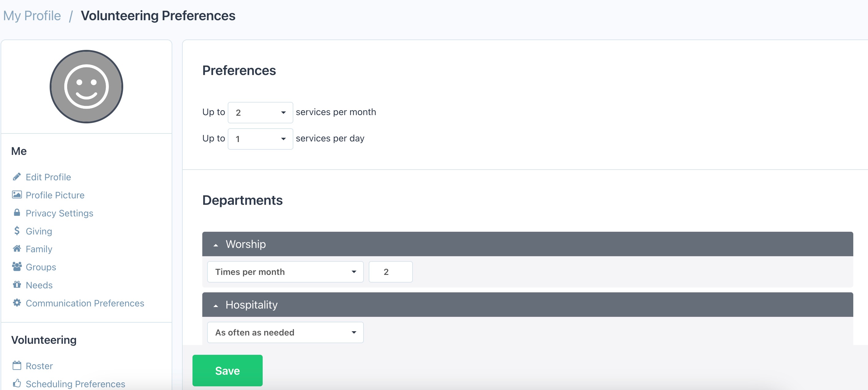
Task: Open the services per month dropdown
Action: [260, 112]
